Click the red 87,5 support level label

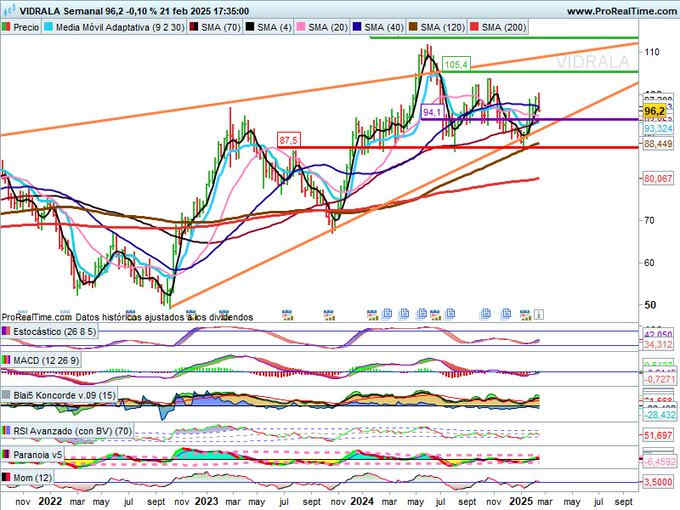(x=288, y=141)
